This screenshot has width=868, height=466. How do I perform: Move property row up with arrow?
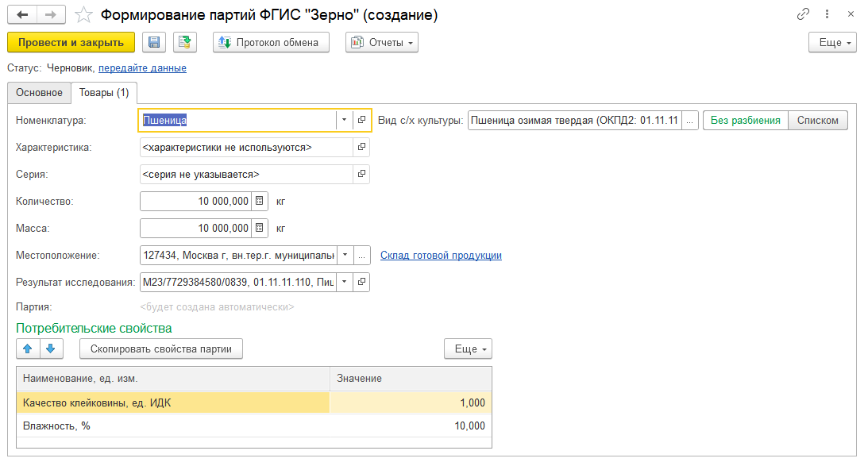pos(27,349)
